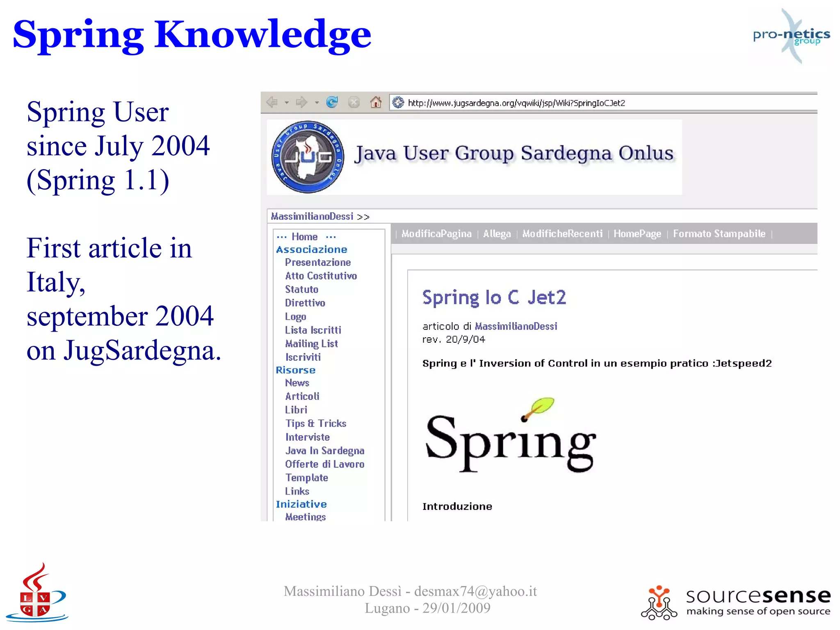
Task: Open Meetings in the sidebar
Action: pyautogui.click(x=305, y=517)
